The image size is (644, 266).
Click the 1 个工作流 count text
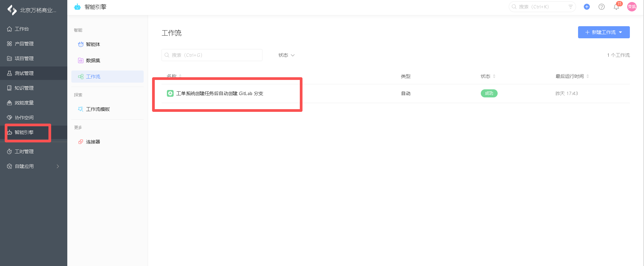click(618, 55)
